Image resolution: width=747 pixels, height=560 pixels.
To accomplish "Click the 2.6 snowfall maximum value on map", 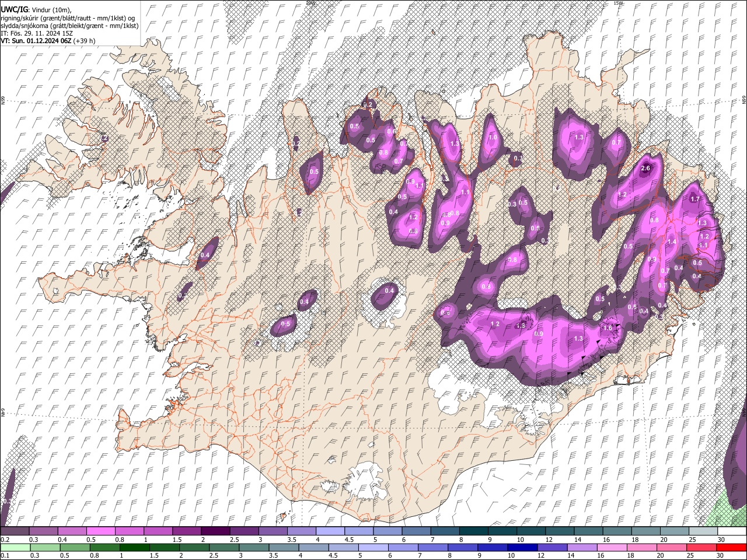I will coord(645,169).
